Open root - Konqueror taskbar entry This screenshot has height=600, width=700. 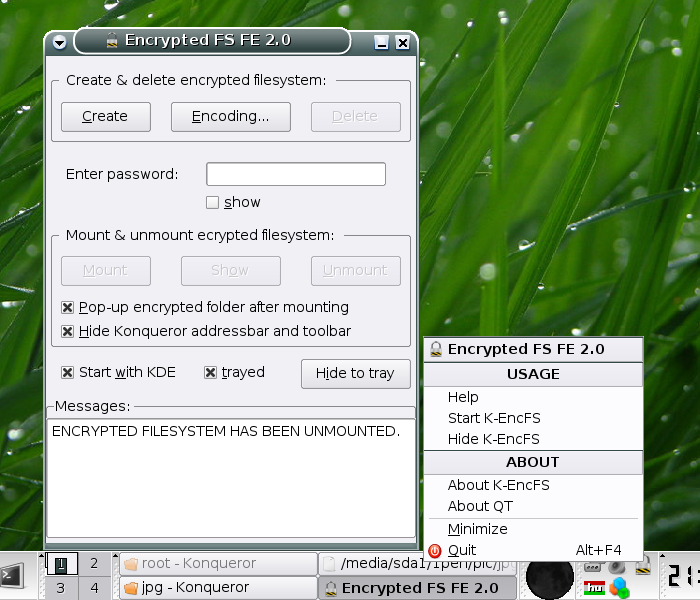pyautogui.click(x=218, y=564)
